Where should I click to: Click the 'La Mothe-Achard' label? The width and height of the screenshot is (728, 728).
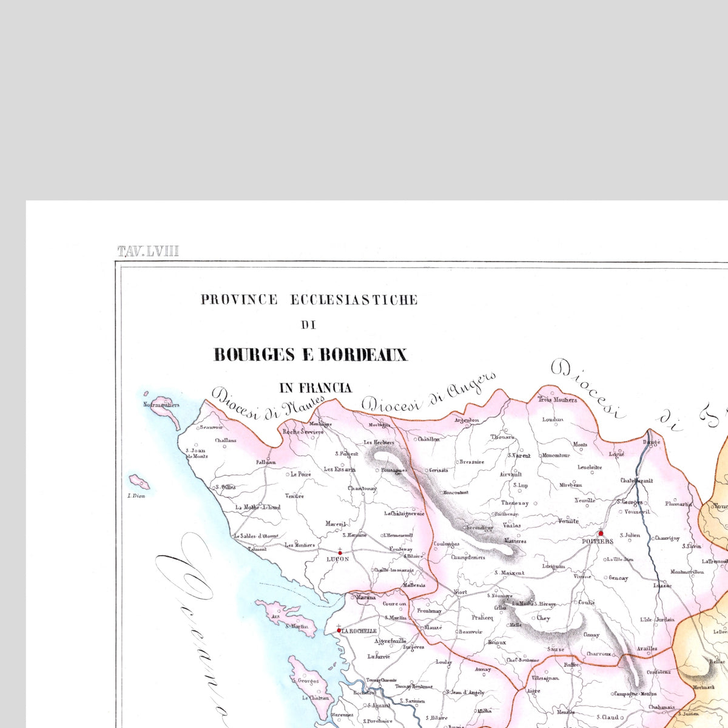[x=258, y=507]
